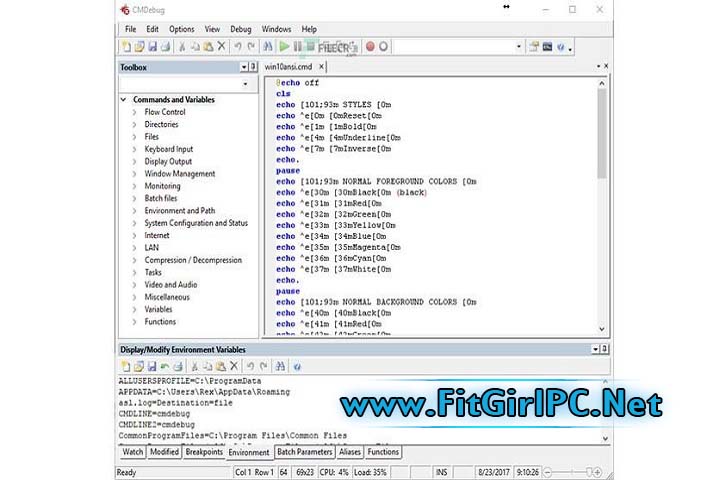Open the Options menu
The height and width of the screenshot is (480, 720).
(x=182, y=29)
